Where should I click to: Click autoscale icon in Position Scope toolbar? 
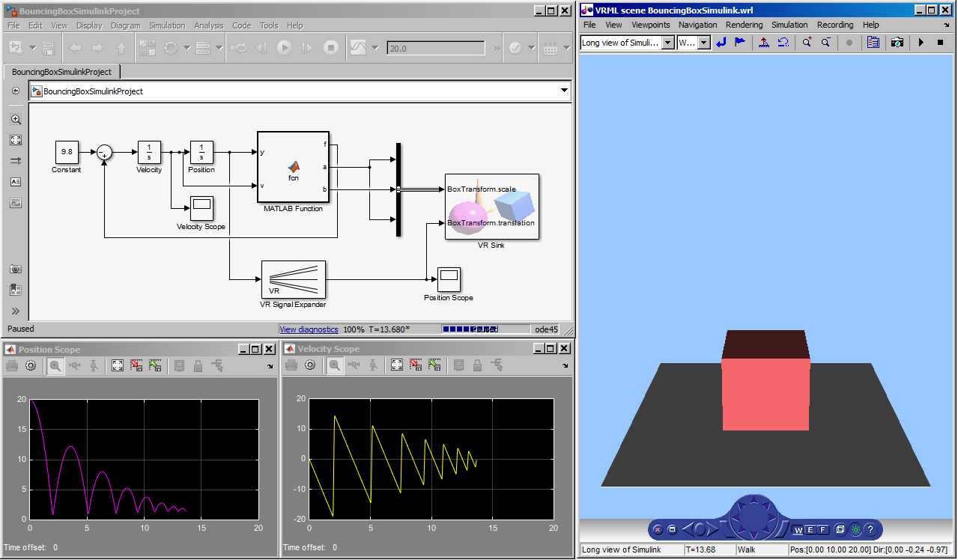(x=118, y=365)
